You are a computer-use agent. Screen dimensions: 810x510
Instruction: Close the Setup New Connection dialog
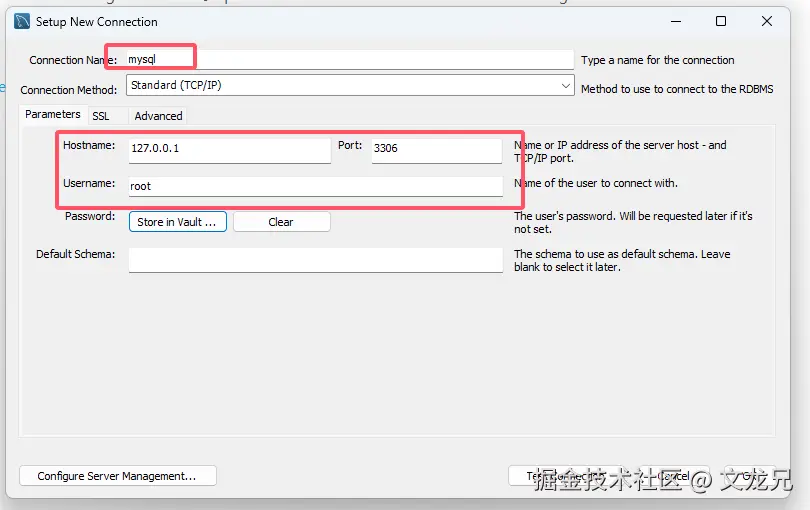pyautogui.click(x=767, y=22)
